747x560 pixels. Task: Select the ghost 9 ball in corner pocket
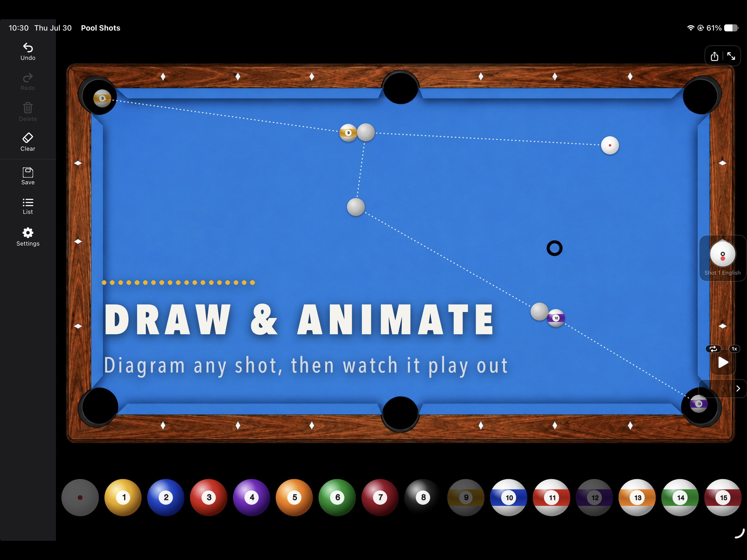pos(102,98)
